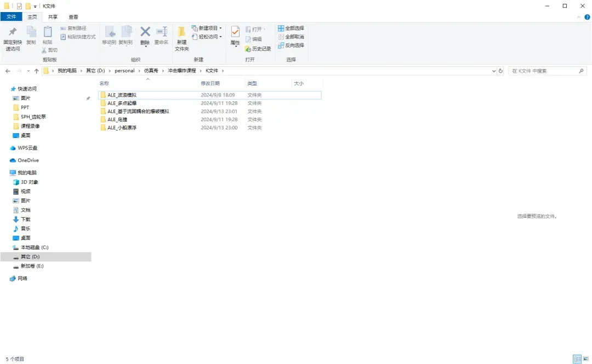Open 下载 in the sidebar

(21, 219)
